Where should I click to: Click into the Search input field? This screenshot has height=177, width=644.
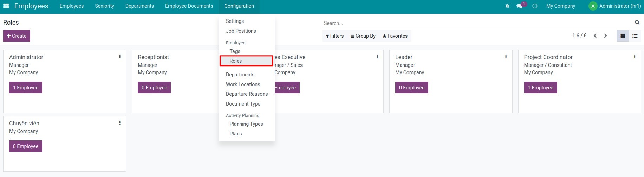pos(478,23)
